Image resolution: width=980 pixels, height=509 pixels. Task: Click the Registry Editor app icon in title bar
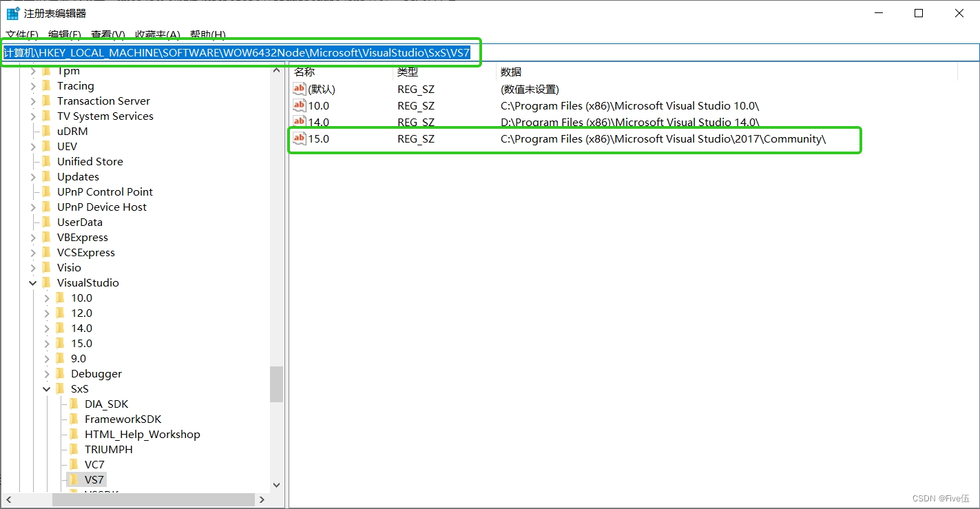(13, 14)
